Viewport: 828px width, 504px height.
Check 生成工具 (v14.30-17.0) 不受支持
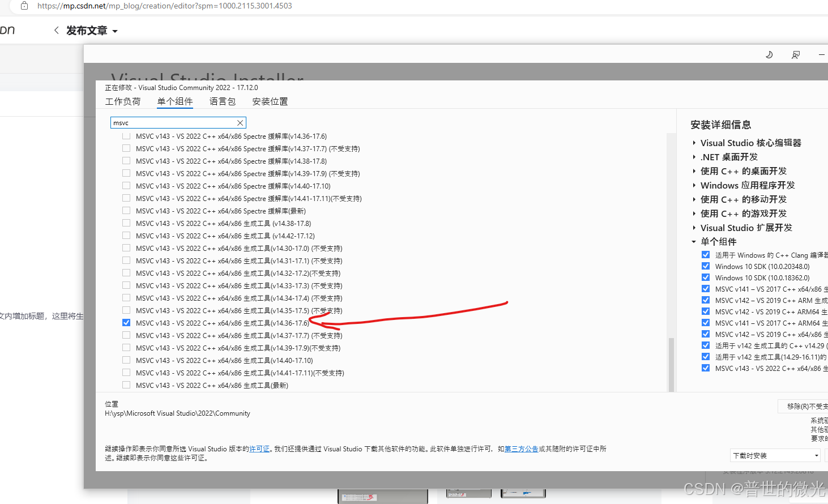coord(126,248)
